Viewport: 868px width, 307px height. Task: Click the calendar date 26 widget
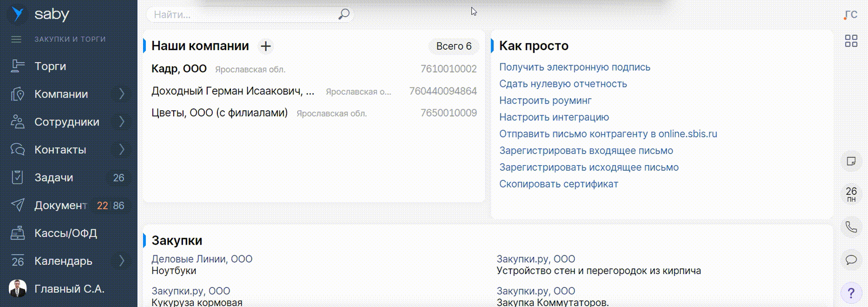pos(851,194)
